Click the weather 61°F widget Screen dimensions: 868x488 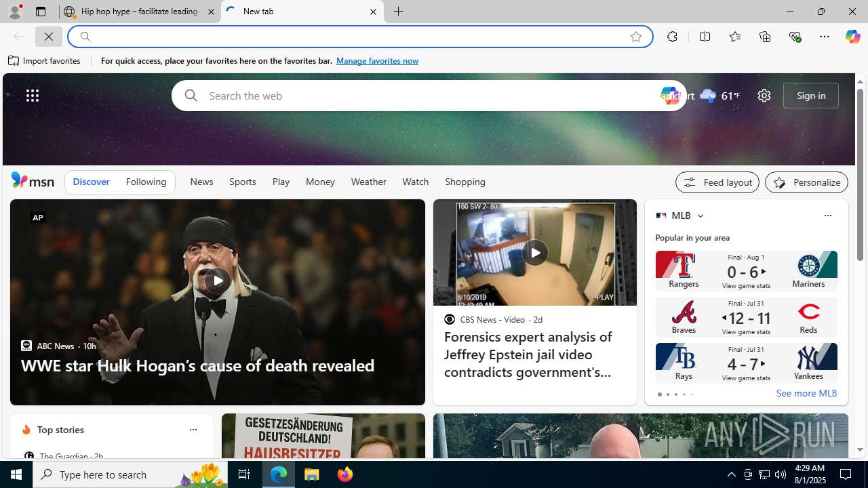click(x=719, y=96)
